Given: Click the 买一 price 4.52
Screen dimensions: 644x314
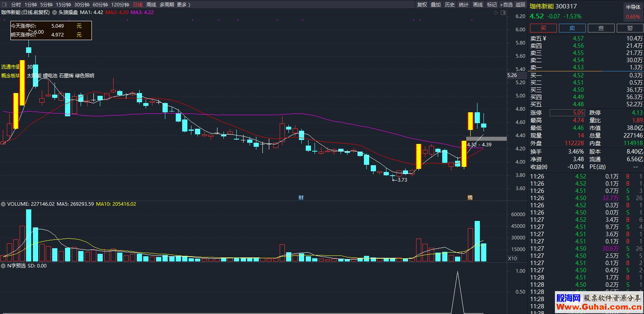Looking at the screenshot, I should coord(578,75).
